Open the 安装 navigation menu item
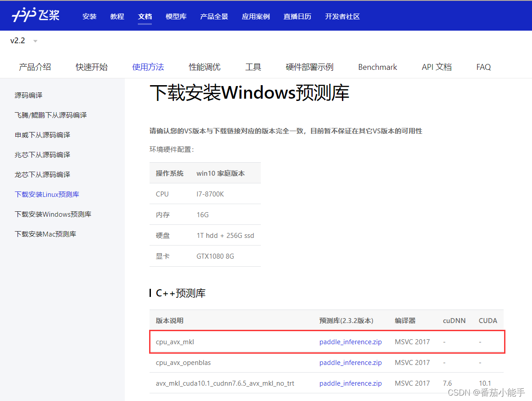The height and width of the screenshot is (401, 532). (x=89, y=16)
